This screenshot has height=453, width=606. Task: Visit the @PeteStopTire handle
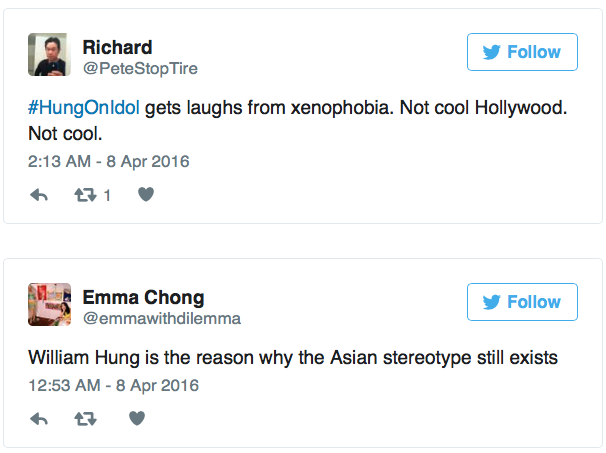(x=139, y=69)
